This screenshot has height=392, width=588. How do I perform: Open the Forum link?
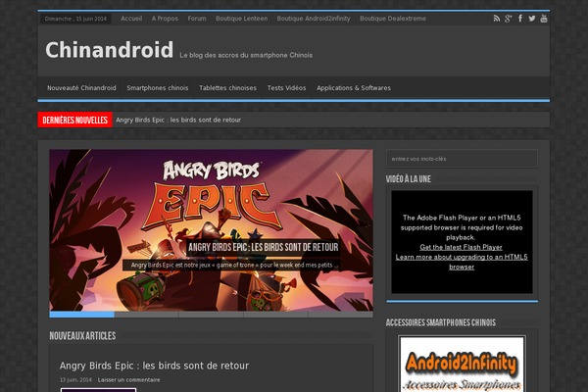coord(197,19)
